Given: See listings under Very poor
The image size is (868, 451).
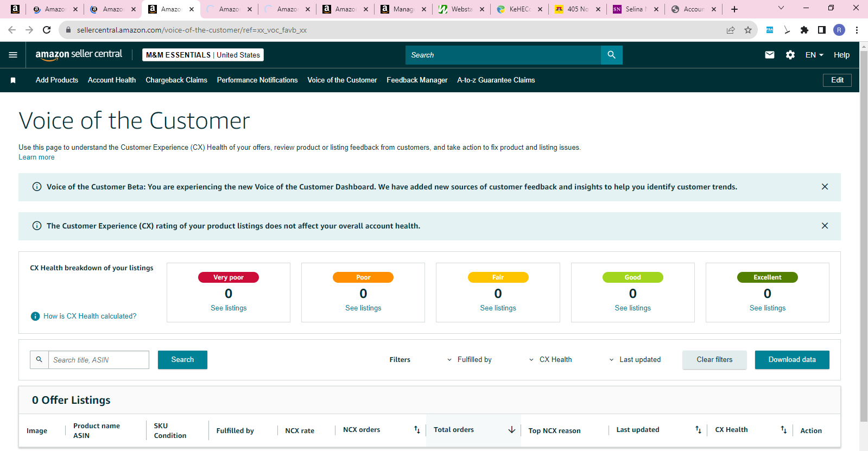Looking at the screenshot, I should click(229, 308).
